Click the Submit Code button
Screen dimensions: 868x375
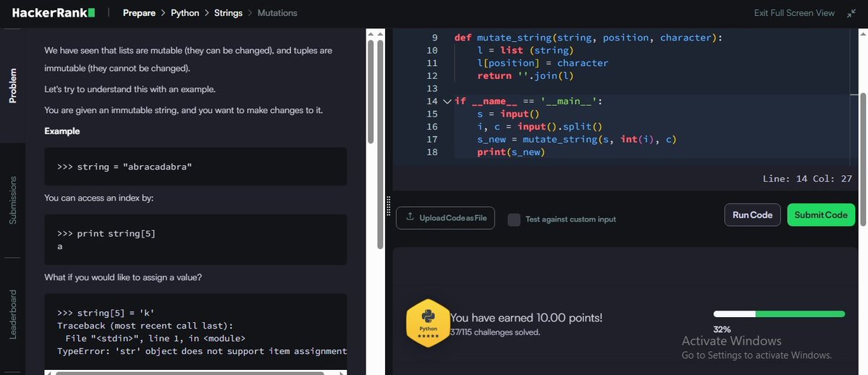[x=821, y=215]
